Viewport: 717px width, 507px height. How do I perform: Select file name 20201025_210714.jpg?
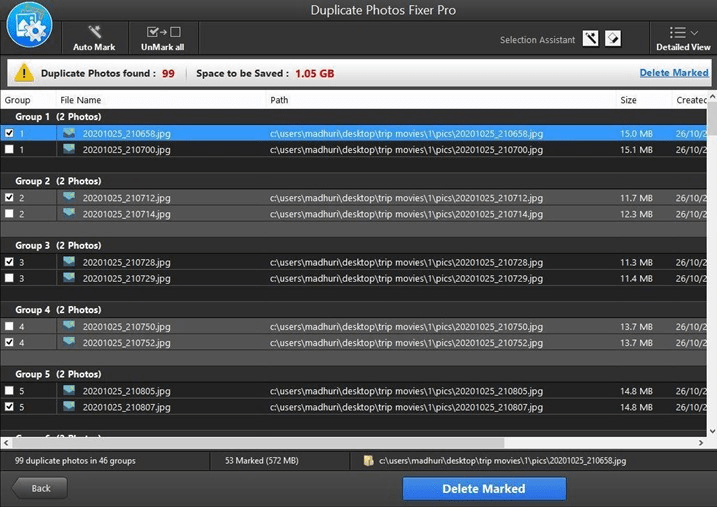(127, 214)
